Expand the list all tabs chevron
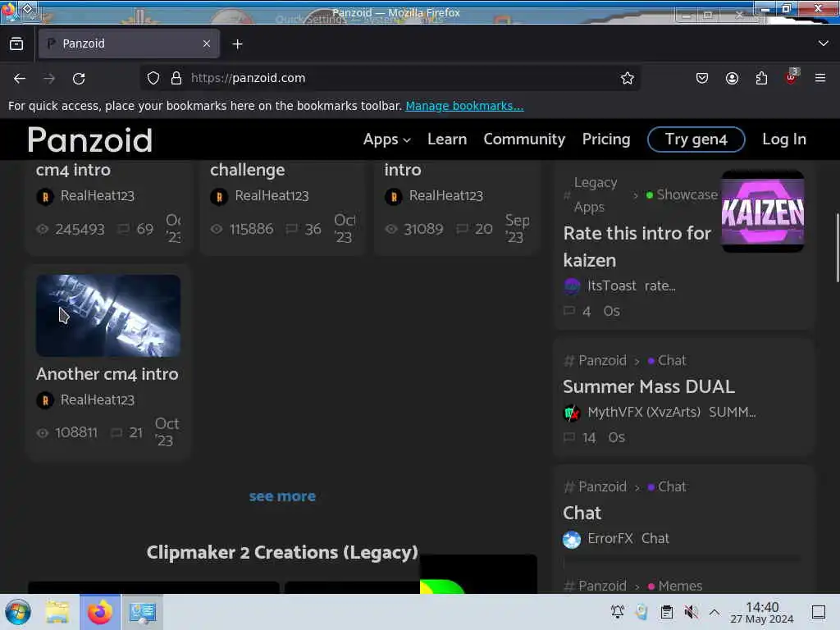This screenshot has height=630, width=840. coord(824,43)
